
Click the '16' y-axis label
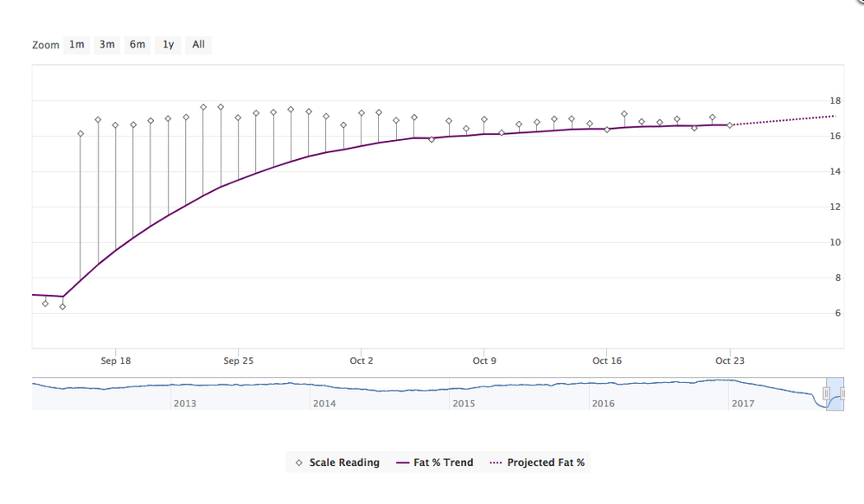click(x=835, y=136)
